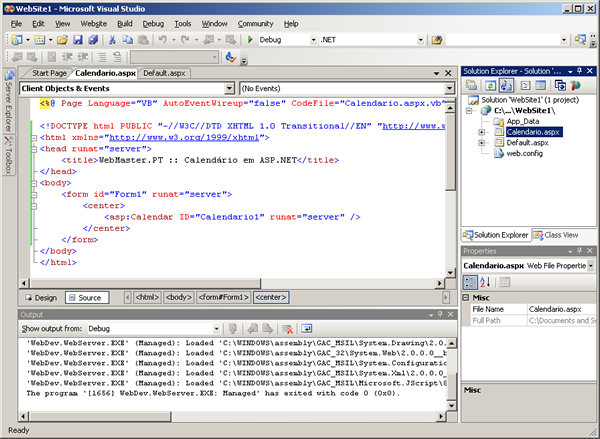Open the Build menu

click(x=125, y=24)
